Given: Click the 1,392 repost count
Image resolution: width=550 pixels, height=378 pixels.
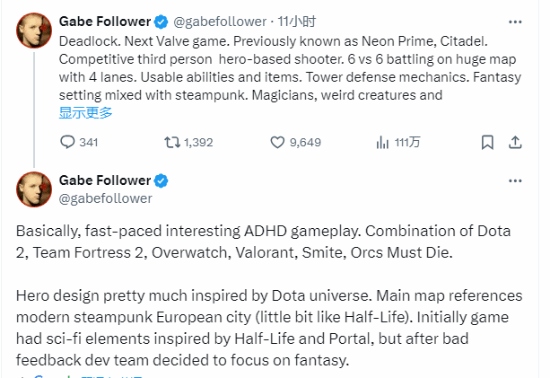Looking at the screenshot, I should (x=198, y=142).
